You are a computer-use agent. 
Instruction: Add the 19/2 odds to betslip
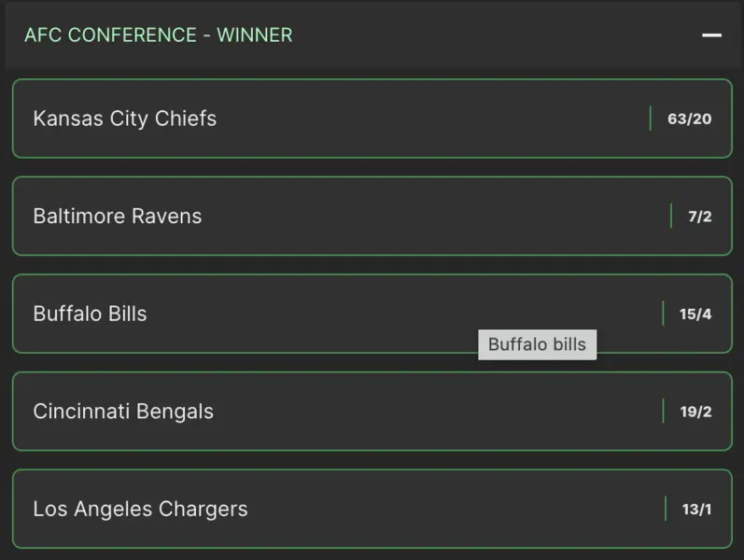(x=695, y=412)
